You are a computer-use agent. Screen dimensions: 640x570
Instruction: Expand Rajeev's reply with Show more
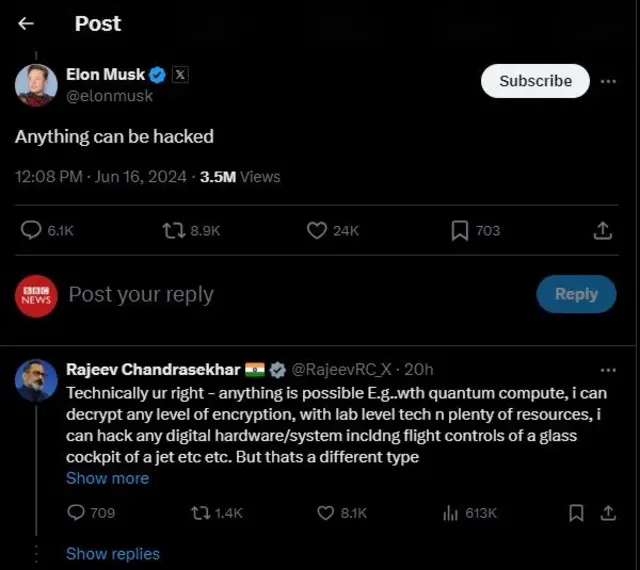click(107, 478)
